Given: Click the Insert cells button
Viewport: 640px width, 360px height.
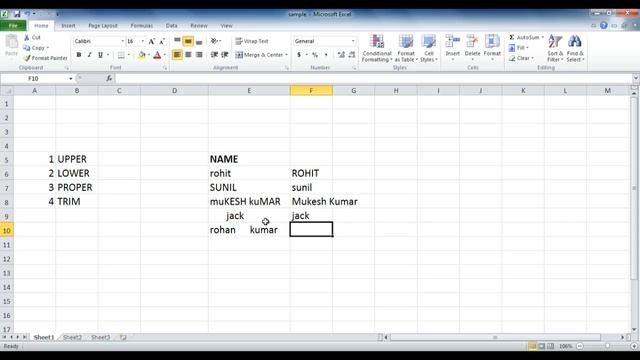Looking at the screenshot, I should pos(453,48).
